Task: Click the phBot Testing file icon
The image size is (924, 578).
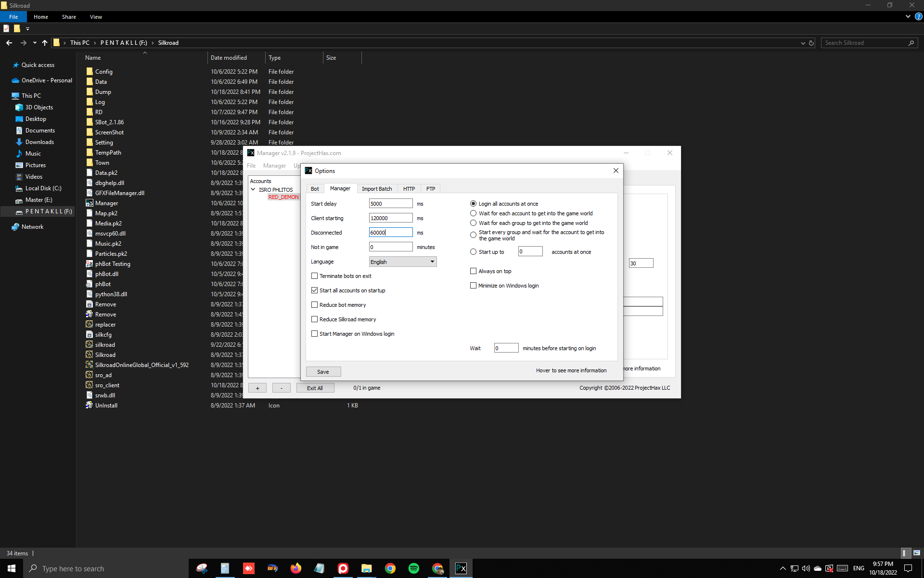Action: [90, 264]
